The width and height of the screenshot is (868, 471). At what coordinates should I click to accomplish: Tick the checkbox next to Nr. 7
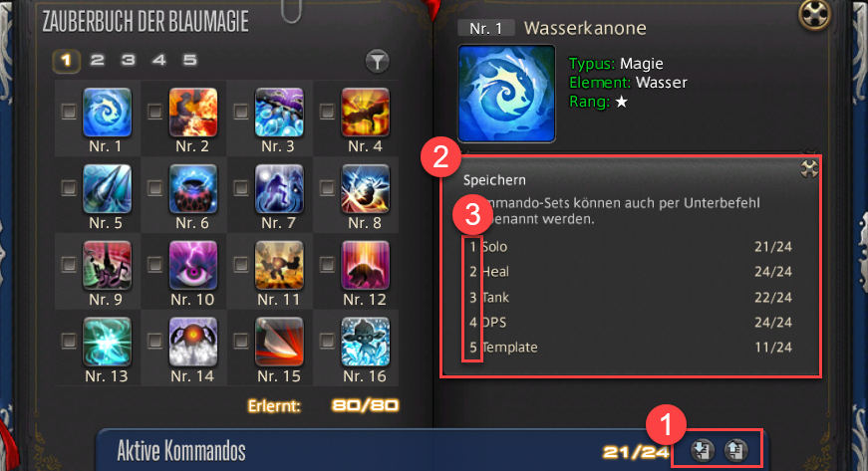click(x=241, y=188)
